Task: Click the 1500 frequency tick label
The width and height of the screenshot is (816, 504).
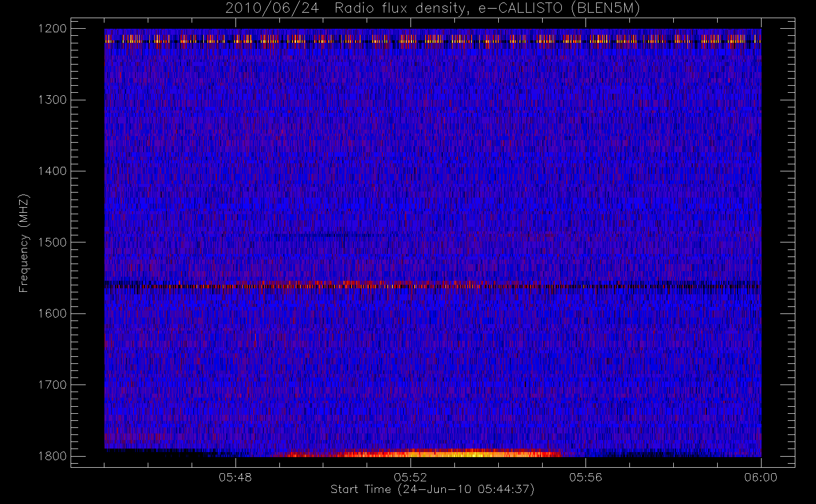Action: coord(52,242)
